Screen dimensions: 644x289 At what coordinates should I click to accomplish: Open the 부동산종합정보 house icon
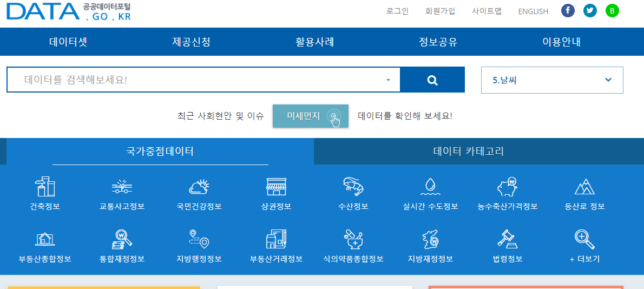(x=45, y=239)
